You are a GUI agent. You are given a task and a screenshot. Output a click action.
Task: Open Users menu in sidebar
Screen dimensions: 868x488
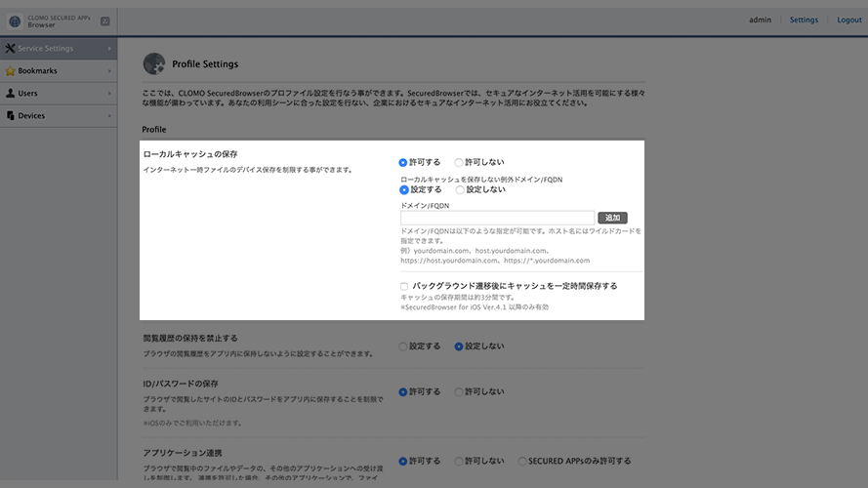coord(59,93)
